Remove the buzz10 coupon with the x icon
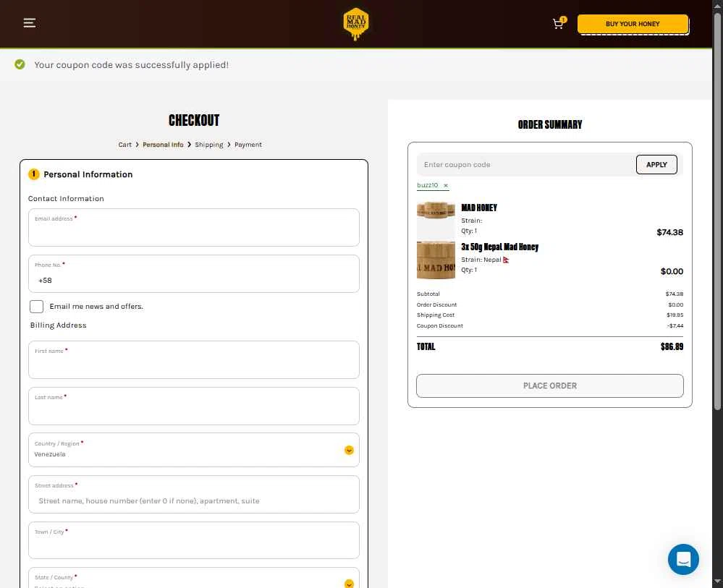The width and height of the screenshot is (723, 588). [x=445, y=185]
